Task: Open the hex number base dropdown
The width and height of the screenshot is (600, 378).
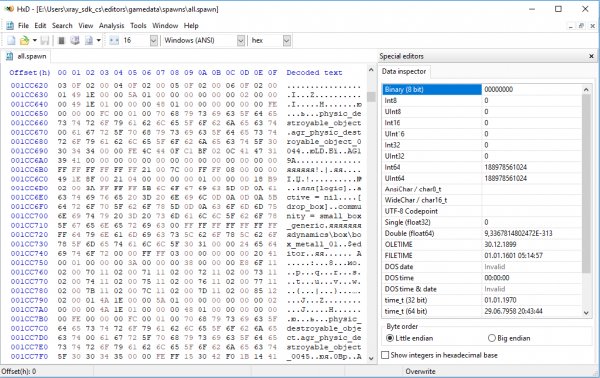Action: tap(287, 41)
